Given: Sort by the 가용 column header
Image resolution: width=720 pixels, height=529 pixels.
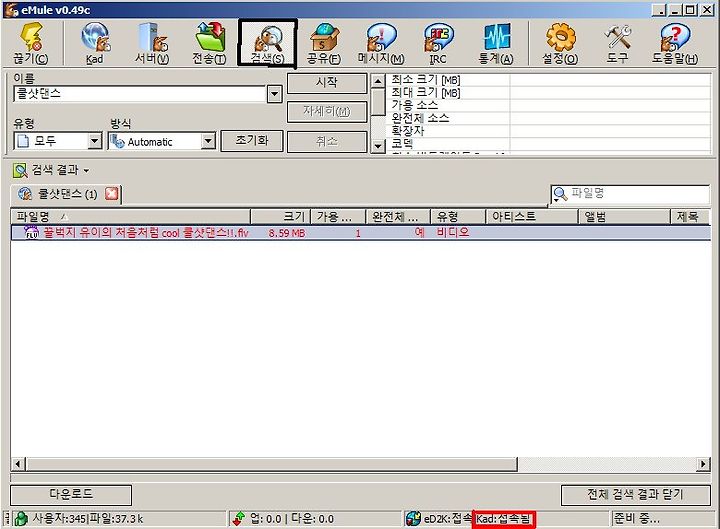Looking at the screenshot, I should [338, 216].
